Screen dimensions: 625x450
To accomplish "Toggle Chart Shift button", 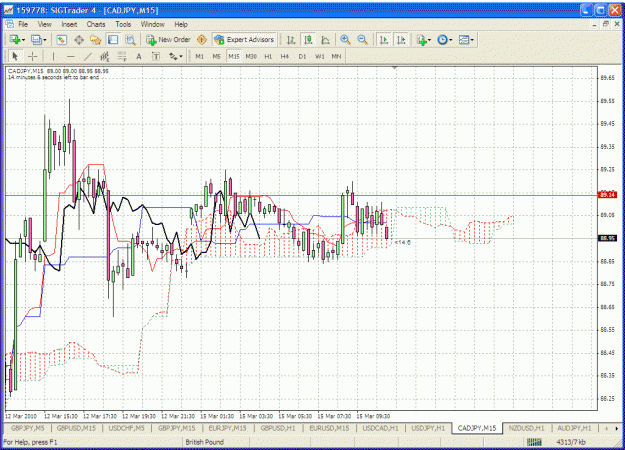I will coord(401,40).
